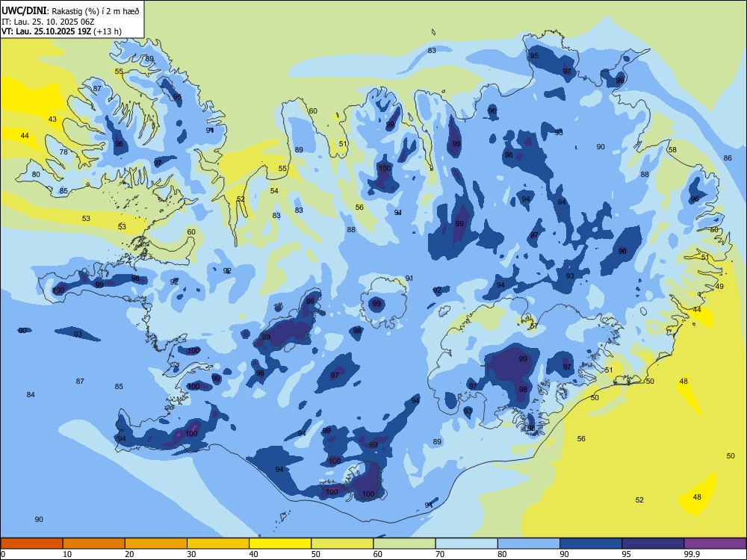Select the 30-40 amber legend swatch
This screenshot has width=747, height=560.
coord(218,544)
